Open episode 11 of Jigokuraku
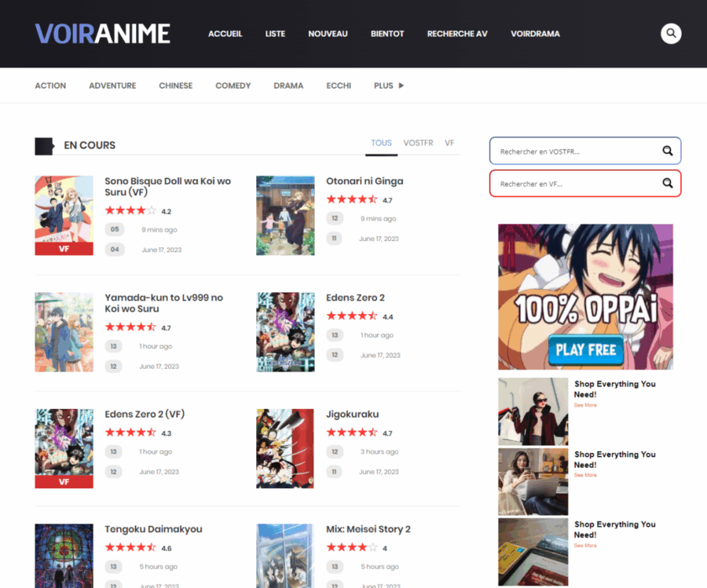 point(334,472)
